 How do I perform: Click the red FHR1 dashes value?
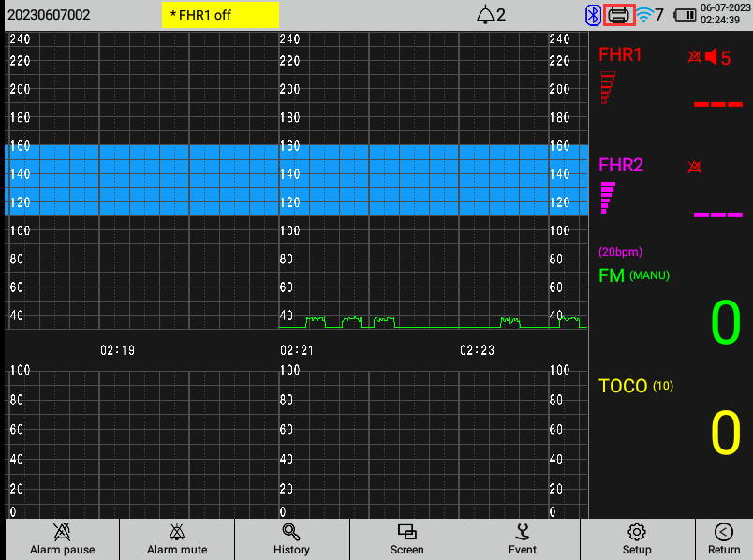pos(718,104)
